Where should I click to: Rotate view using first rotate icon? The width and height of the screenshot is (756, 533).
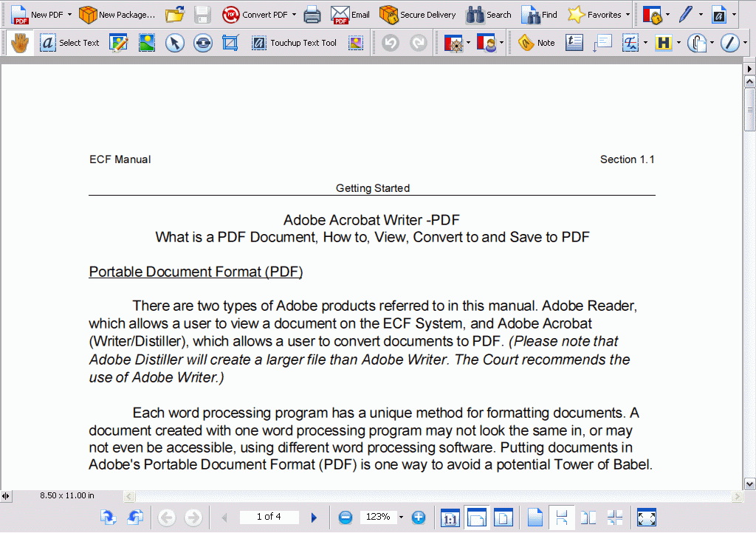pos(108,517)
